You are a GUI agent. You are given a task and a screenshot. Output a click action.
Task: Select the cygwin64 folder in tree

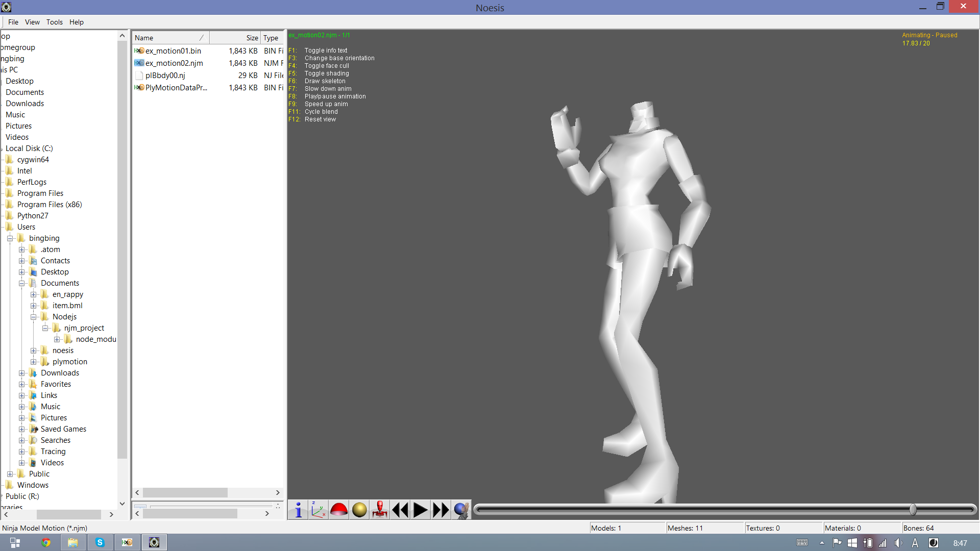pos(33,160)
